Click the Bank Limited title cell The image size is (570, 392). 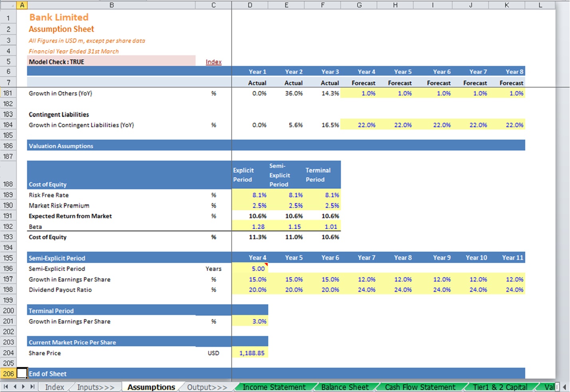[59, 17]
